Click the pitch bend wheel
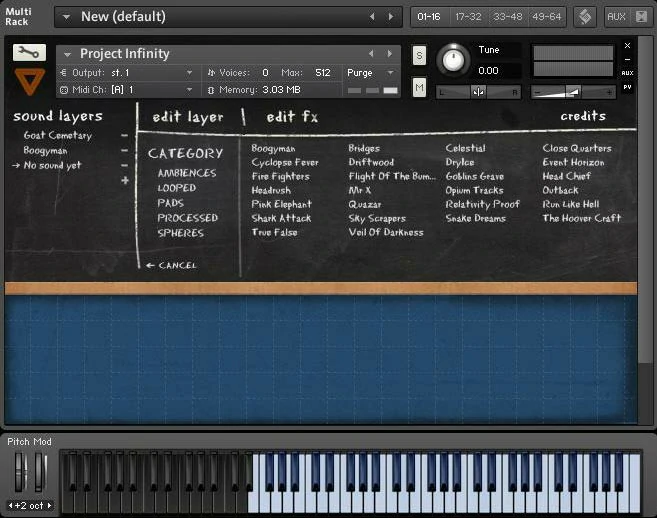 coord(21,471)
